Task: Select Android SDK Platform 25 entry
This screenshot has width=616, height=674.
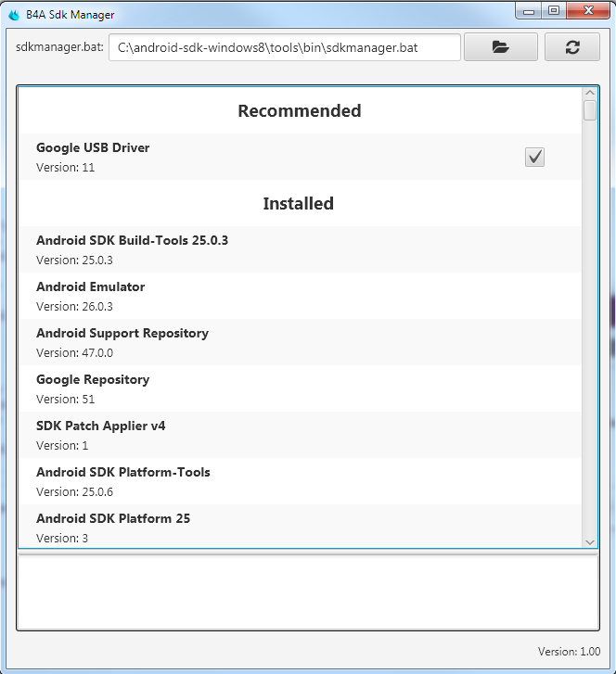Action: point(113,526)
